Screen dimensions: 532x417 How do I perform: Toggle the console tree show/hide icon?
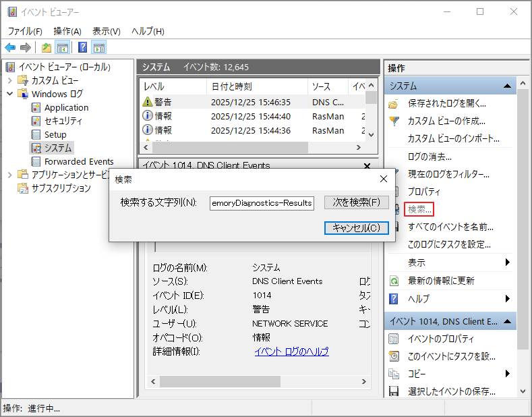pos(63,47)
